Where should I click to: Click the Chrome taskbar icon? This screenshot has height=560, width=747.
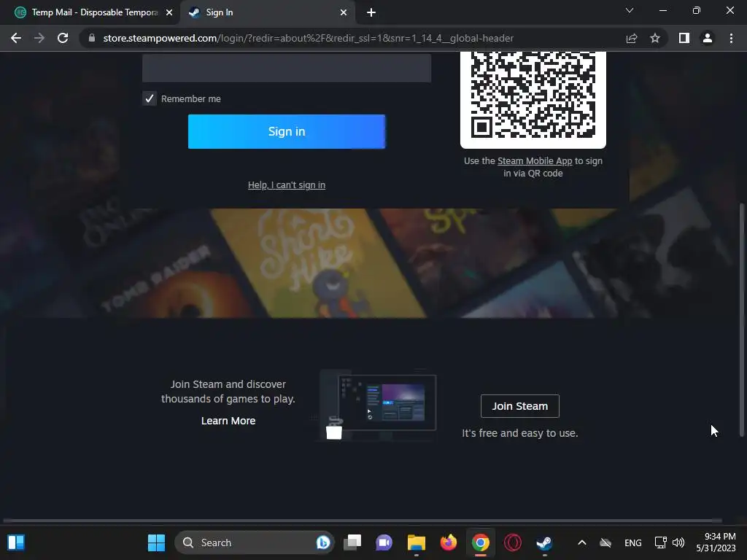[x=481, y=542]
